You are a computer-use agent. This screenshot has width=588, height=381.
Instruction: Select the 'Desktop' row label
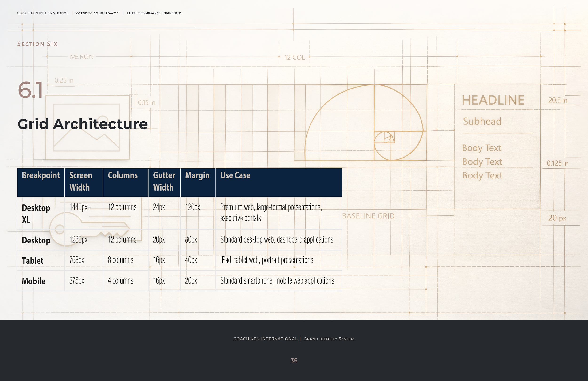coord(36,240)
